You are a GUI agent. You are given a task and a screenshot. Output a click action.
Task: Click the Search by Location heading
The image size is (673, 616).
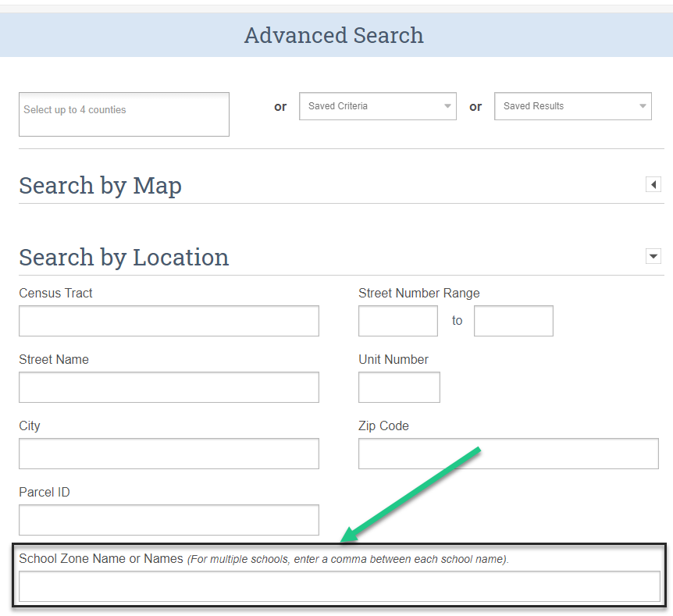(123, 258)
